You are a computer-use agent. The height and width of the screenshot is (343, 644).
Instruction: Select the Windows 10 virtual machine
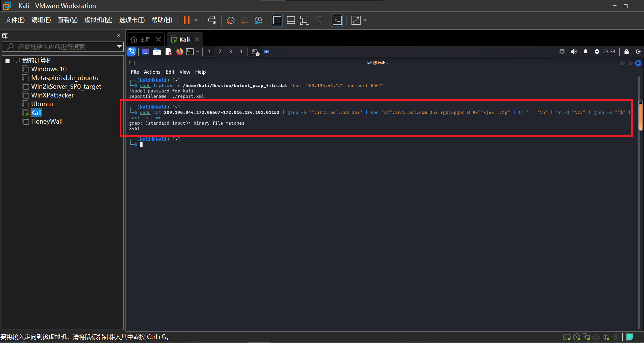click(x=49, y=69)
